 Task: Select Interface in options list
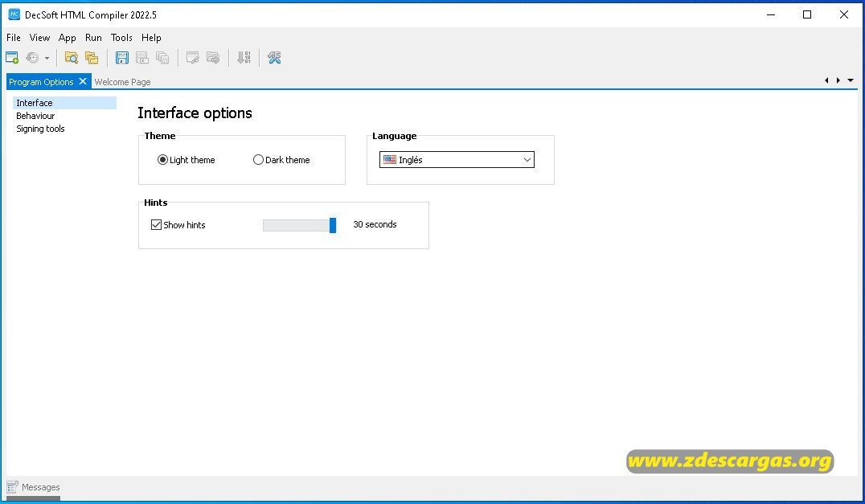click(64, 103)
